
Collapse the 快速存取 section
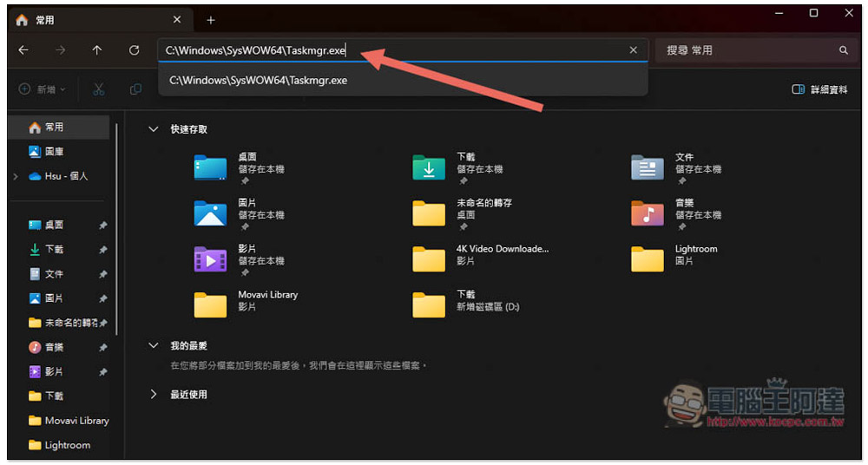coord(154,129)
